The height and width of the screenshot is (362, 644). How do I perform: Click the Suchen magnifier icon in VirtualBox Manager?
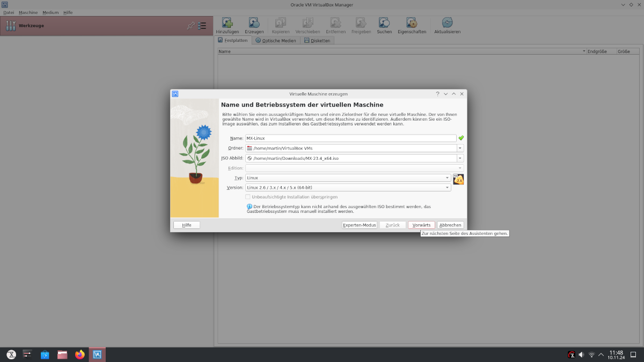point(384,23)
